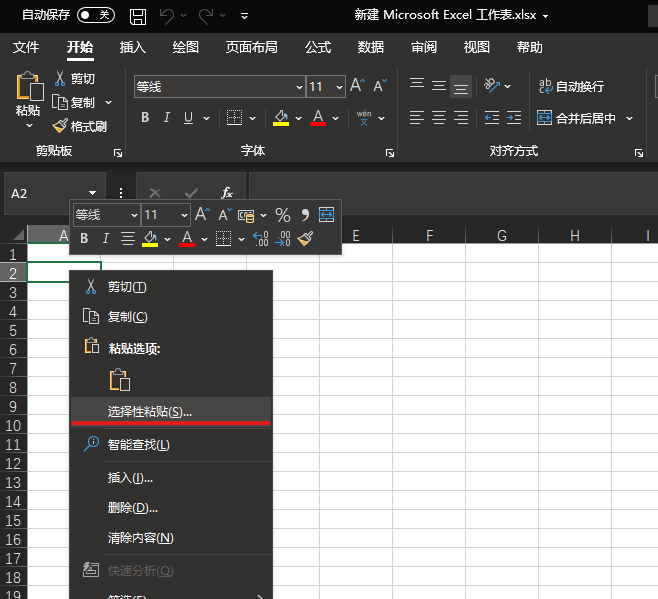The width and height of the screenshot is (658, 599).
Task: Click the formula bar input field
Action: tap(453, 193)
